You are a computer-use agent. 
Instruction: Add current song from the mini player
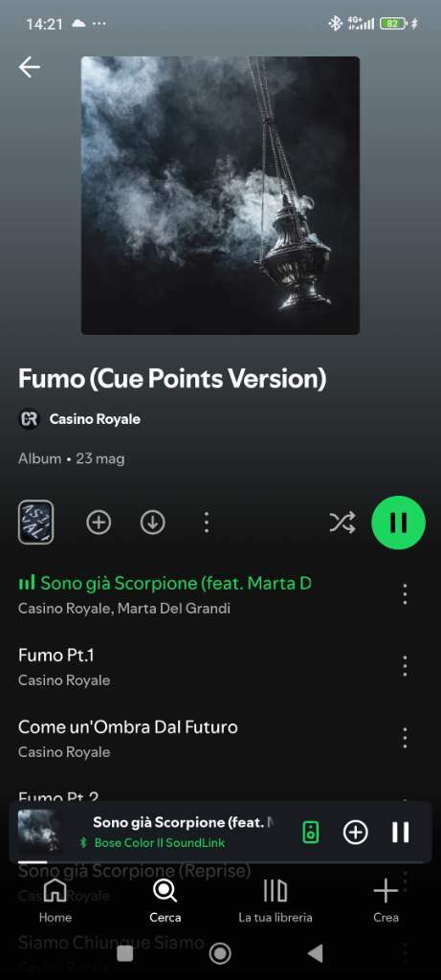coord(356,832)
